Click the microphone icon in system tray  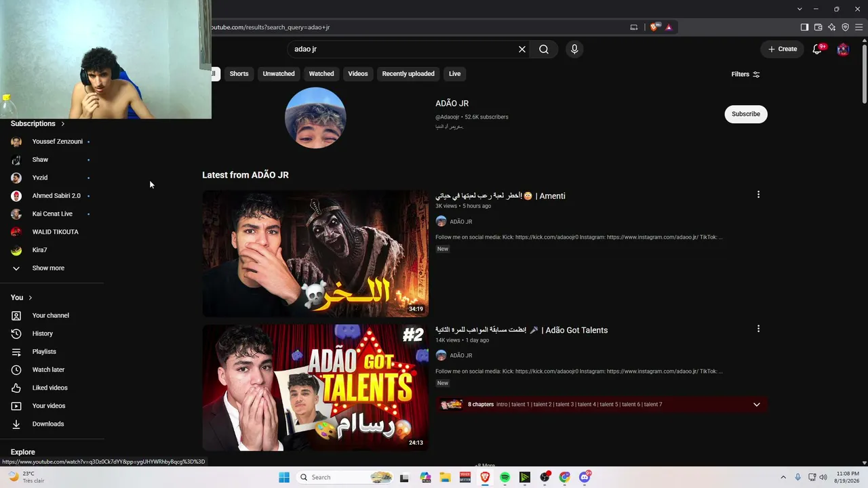pos(798,477)
